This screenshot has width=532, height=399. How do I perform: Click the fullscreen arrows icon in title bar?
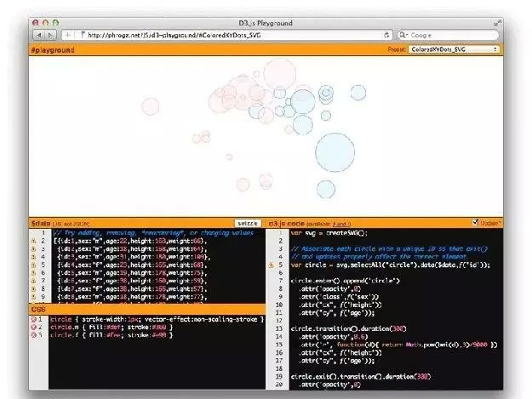(497, 21)
